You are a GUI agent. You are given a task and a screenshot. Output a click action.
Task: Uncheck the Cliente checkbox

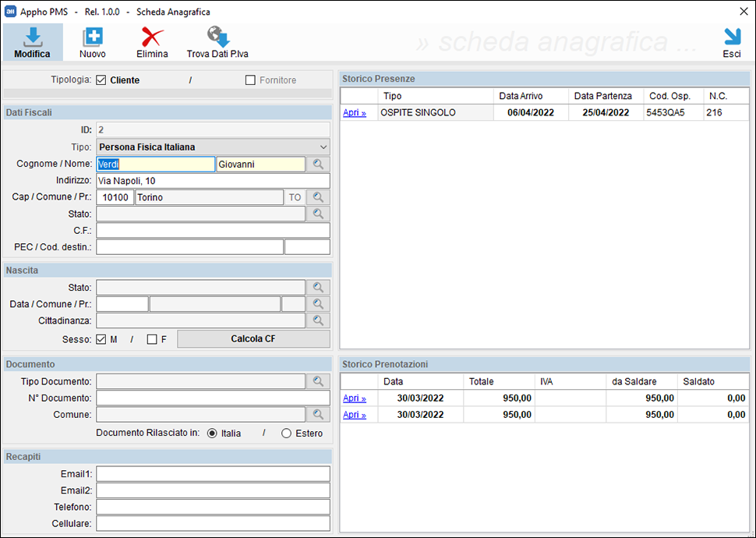click(x=101, y=80)
